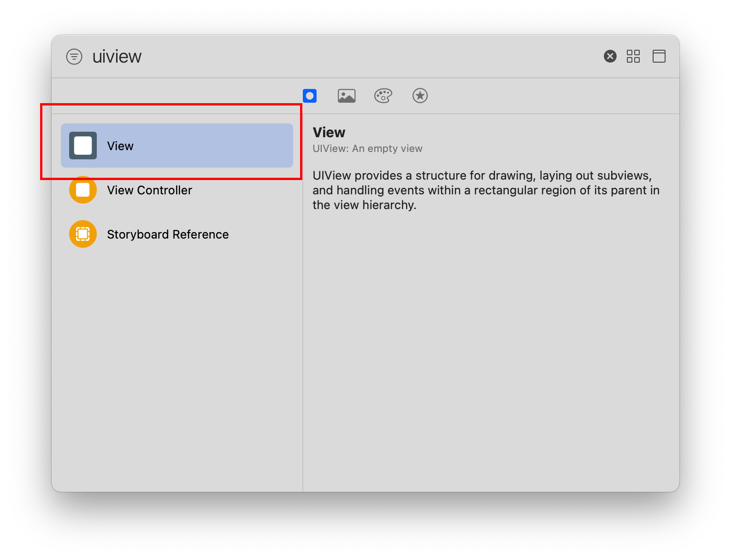Clear the uiview search text
731x560 pixels.
pyautogui.click(x=610, y=56)
